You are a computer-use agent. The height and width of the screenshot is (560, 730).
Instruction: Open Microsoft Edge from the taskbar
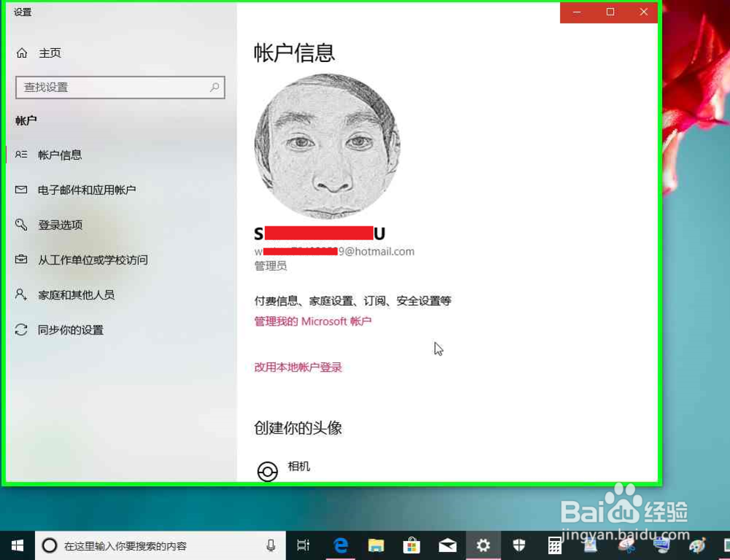(339, 545)
